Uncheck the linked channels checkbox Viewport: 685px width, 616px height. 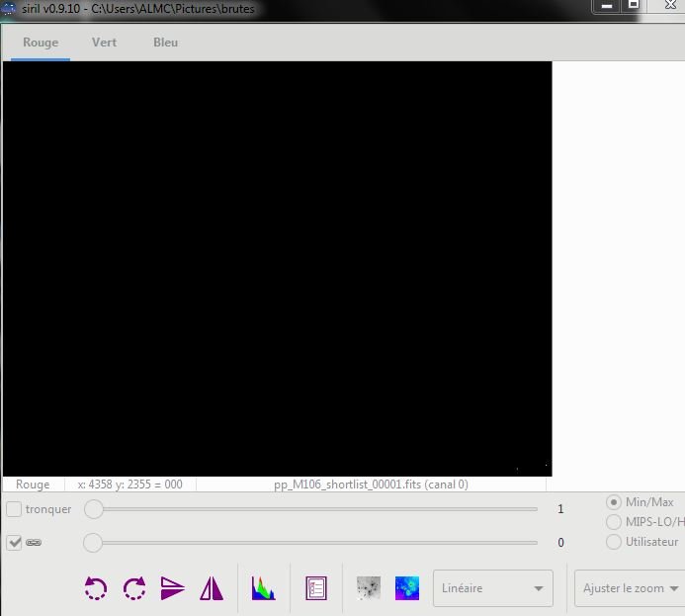click(14, 543)
